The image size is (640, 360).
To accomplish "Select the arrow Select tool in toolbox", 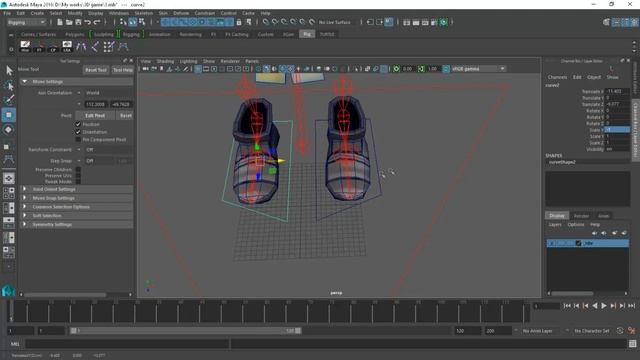I will [9, 71].
